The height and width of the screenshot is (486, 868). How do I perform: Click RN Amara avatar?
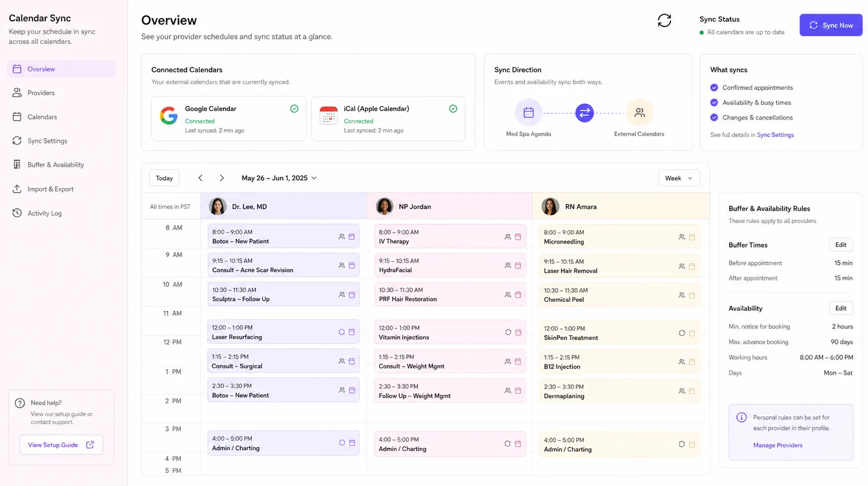tap(550, 206)
